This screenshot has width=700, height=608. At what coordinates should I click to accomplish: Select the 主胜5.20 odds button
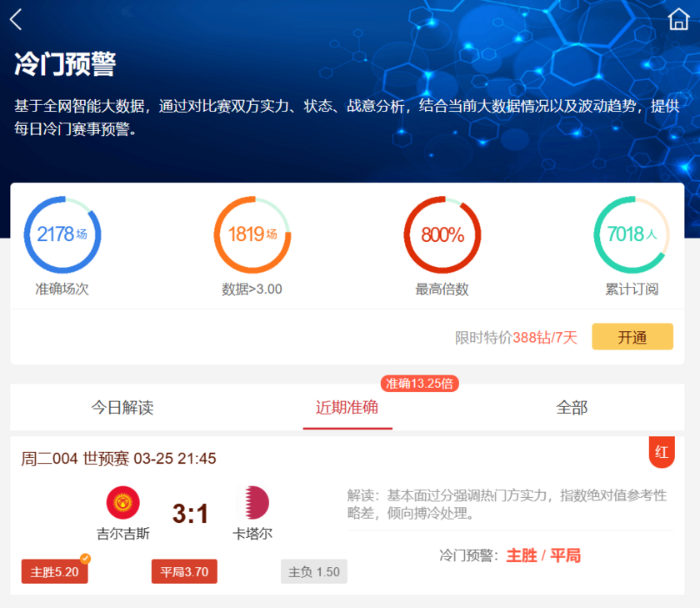click(55, 572)
